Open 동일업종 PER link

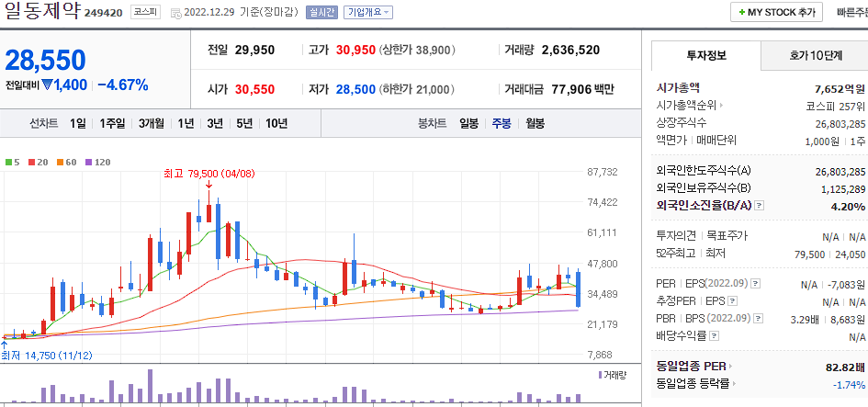(693, 366)
